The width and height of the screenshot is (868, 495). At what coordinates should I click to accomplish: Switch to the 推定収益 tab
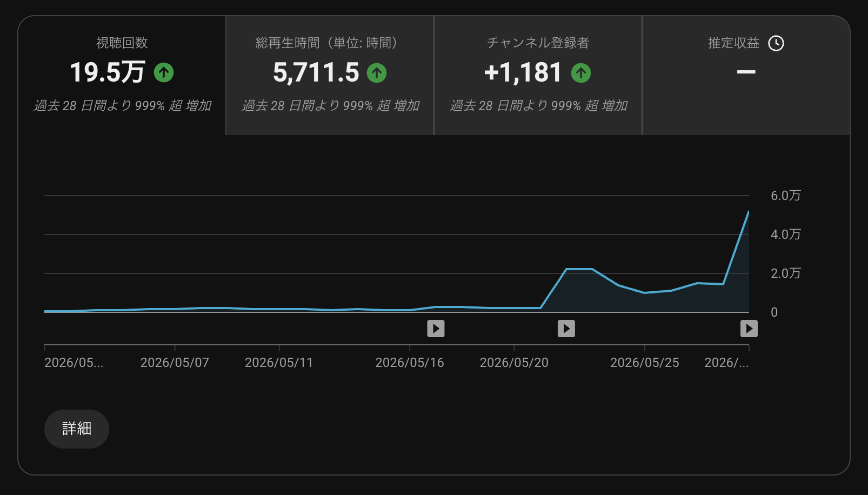tap(746, 76)
